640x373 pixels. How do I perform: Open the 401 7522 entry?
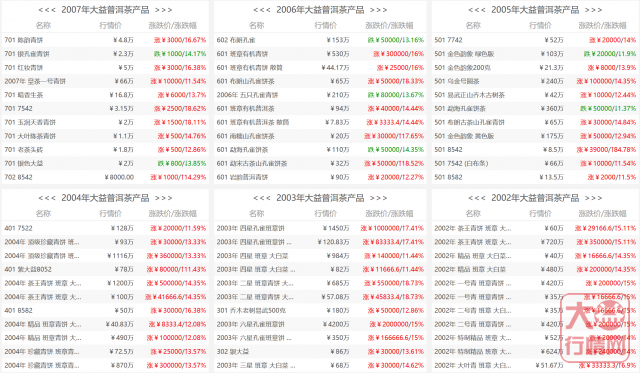18,228
